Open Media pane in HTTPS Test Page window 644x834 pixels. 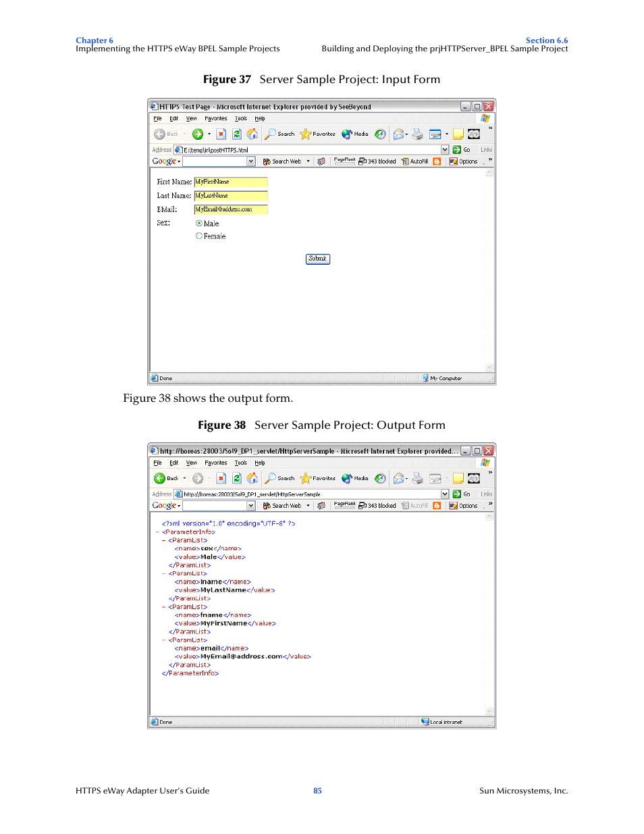[x=355, y=134]
